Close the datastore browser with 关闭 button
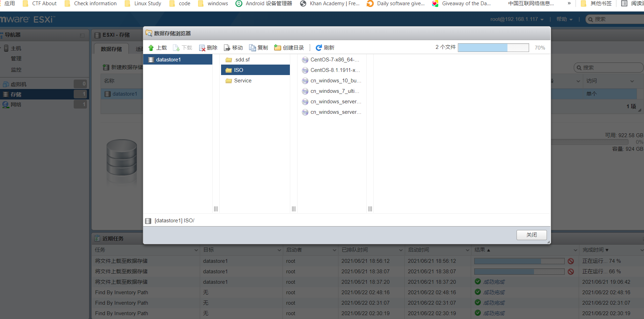The height and width of the screenshot is (319, 644). coord(531,235)
